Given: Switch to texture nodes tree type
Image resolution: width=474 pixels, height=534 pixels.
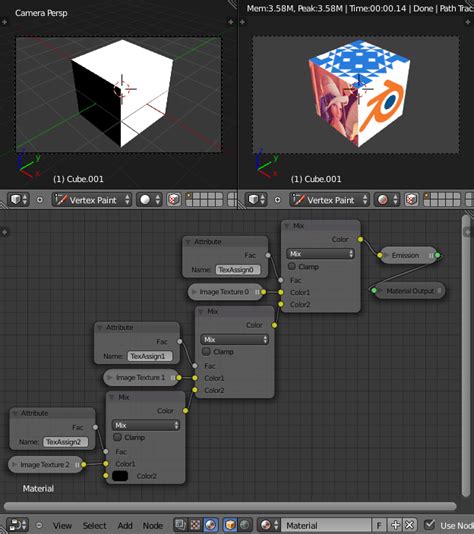Looking at the screenshot, I should [195, 525].
